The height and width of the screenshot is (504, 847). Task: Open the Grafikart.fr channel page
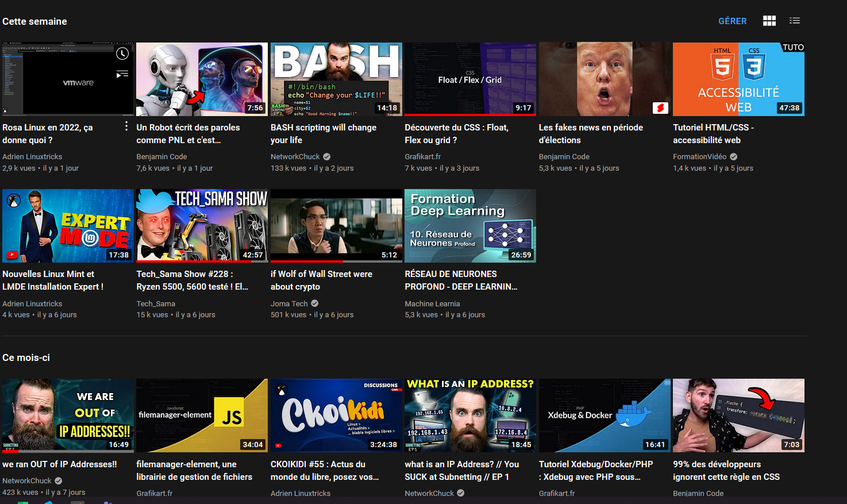pyautogui.click(x=423, y=156)
